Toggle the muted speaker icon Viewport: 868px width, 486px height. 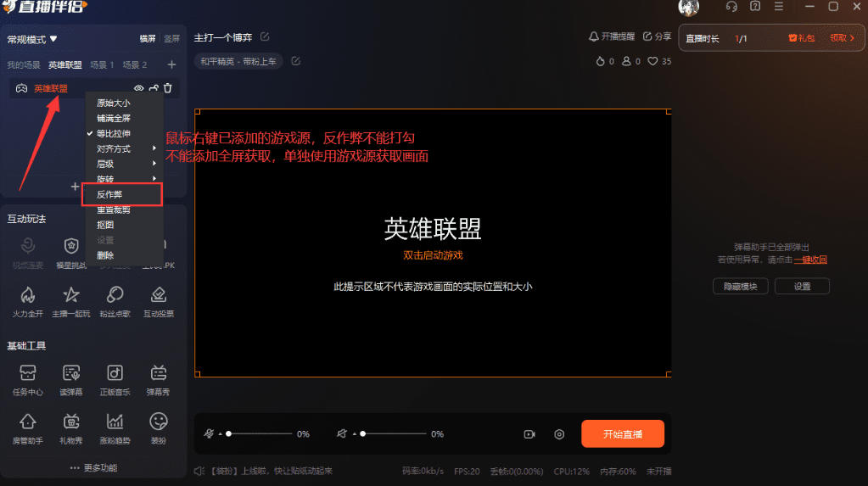point(342,433)
